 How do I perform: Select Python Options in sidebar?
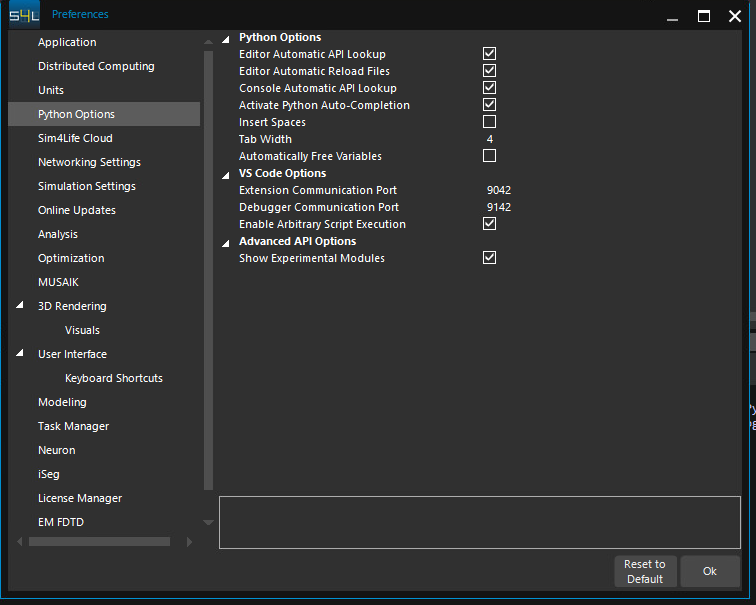click(104, 114)
